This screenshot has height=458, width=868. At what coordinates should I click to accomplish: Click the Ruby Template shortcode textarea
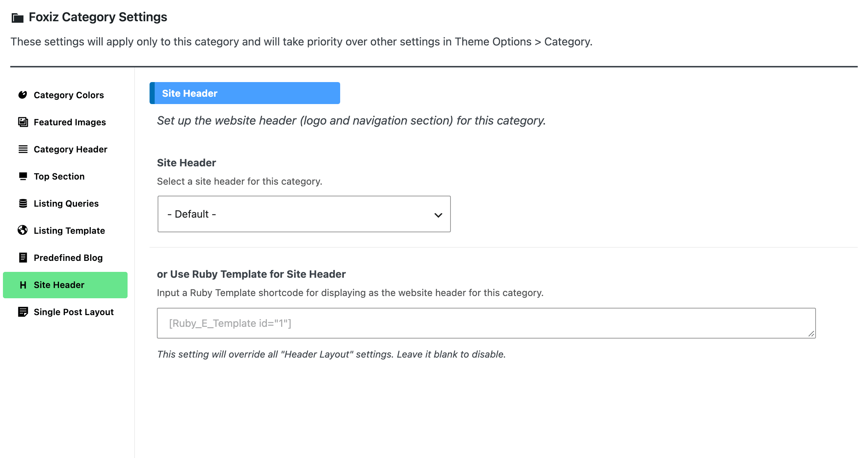click(x=486, y=323)
